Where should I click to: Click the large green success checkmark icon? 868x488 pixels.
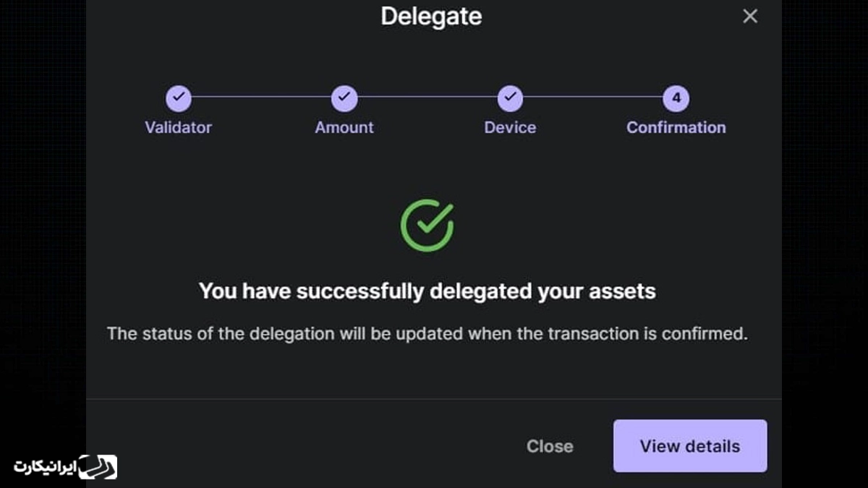pyautogui.click(x=427, y=225)
